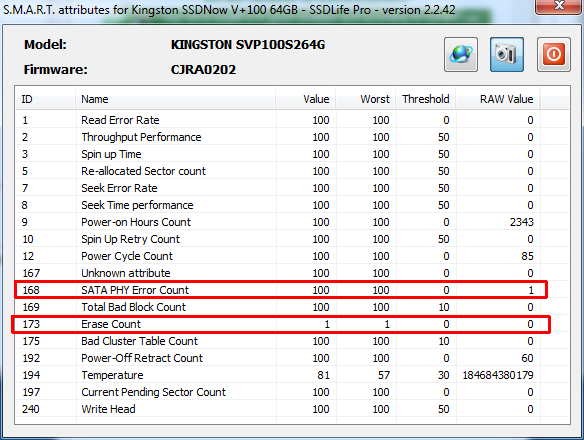Click the Worst column header
This screenshot has width=584, height=440.
365,99
